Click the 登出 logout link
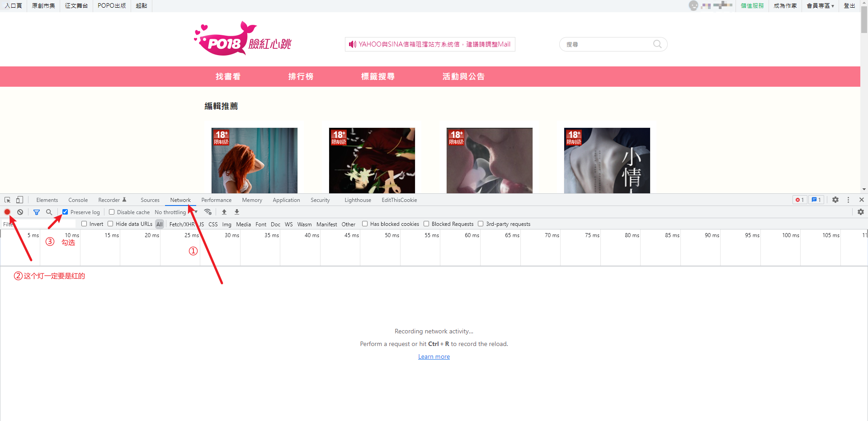Image resolution: width=868 pixels, height=421 pixels. 849,6
